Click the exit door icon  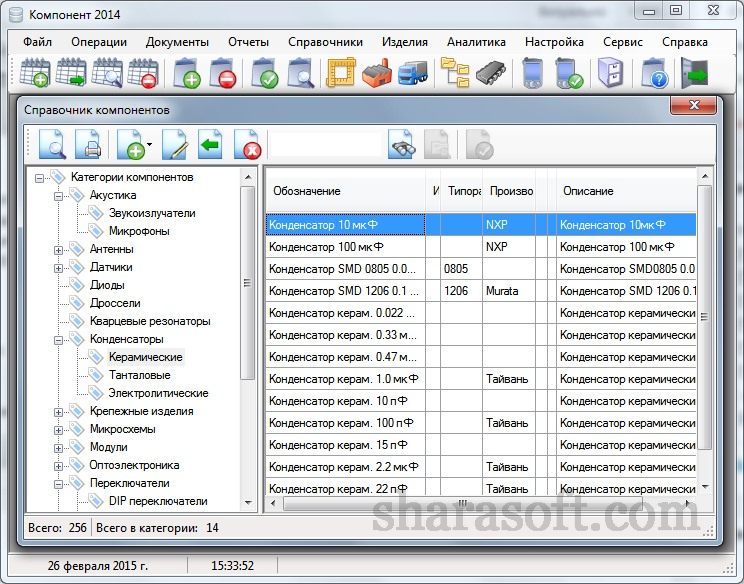point(695,73)
